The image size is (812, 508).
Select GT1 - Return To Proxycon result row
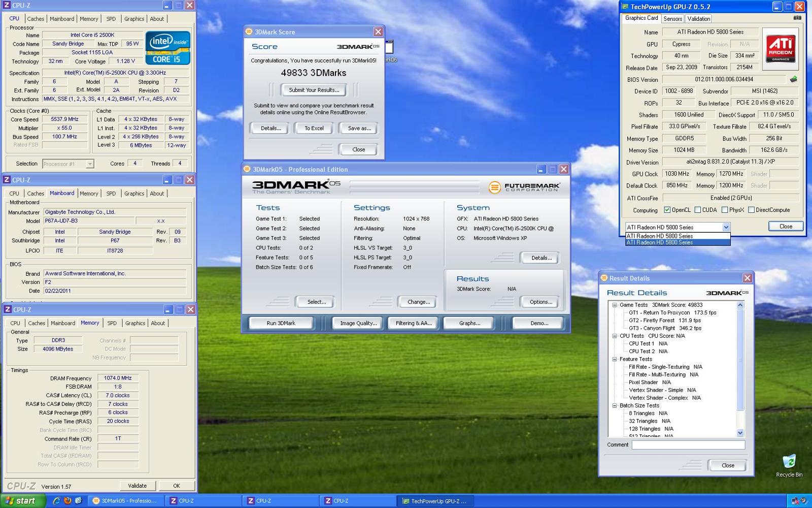pyautogui.click(x=672, y=313)
